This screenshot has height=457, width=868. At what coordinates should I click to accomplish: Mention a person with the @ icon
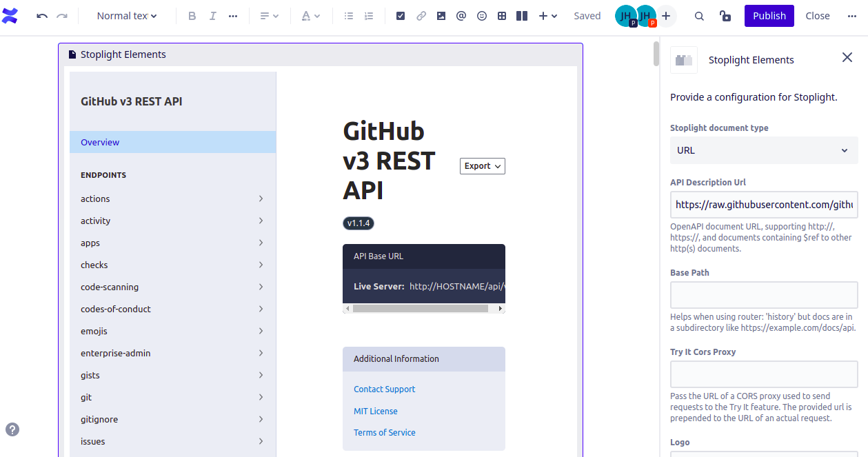(461, 16)
